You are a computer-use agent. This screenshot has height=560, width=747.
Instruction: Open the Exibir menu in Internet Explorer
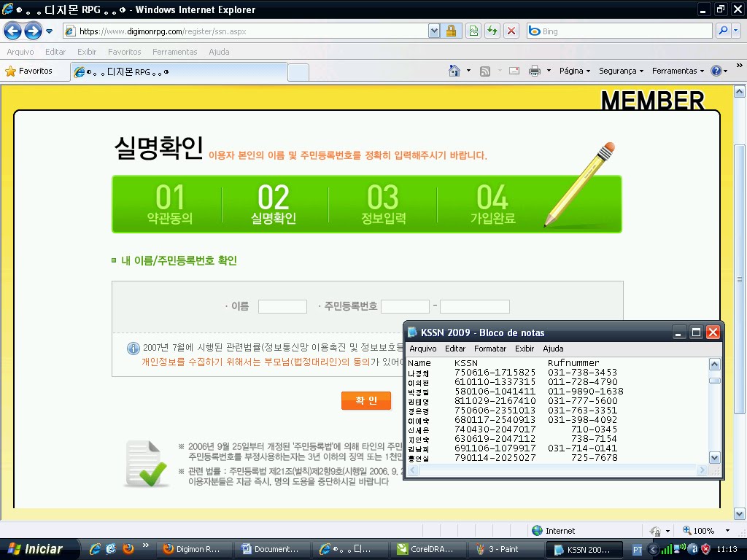[x=87, y=52]
